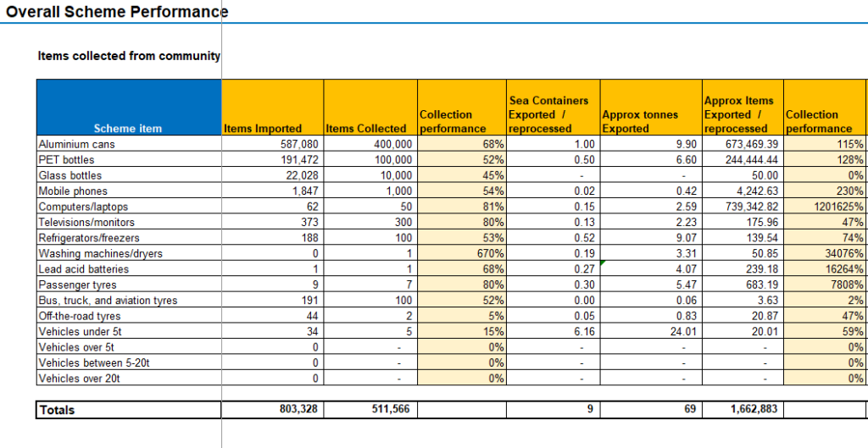Click the 69 total tonnes exported cell
This screenshot has width=868, height=448.
[651, 410]
